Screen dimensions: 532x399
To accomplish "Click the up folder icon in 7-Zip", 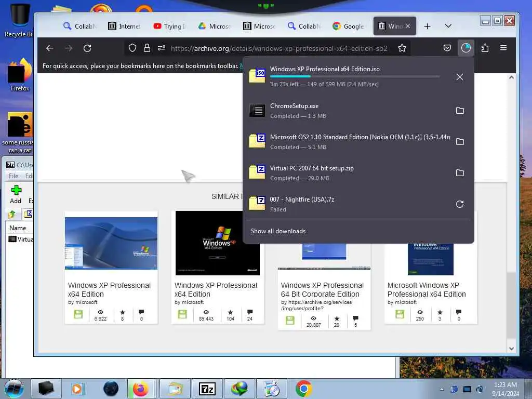I will (x=12, y=214).
